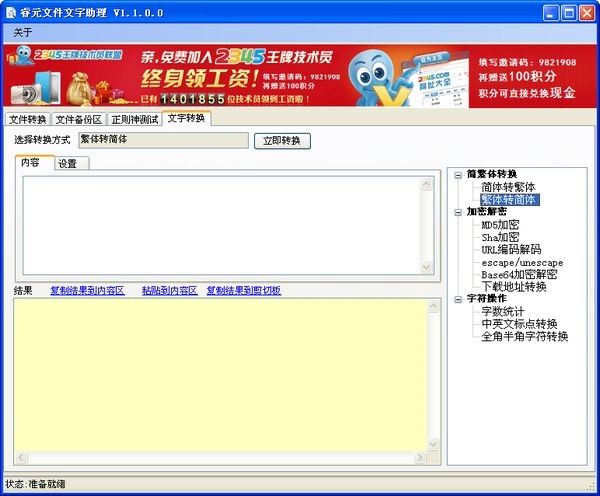Open the 内容 sub-tab
Viewport: 600px width, 496px height.
[34, 162]
